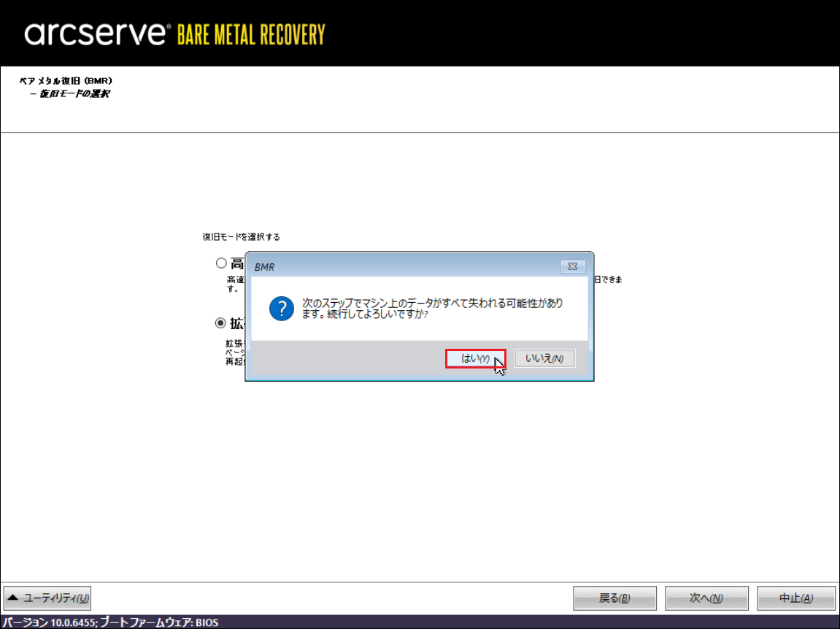Abort with 中止(A) button
The width and height of the screenshot is (840, 629).
tap(796, 598)
